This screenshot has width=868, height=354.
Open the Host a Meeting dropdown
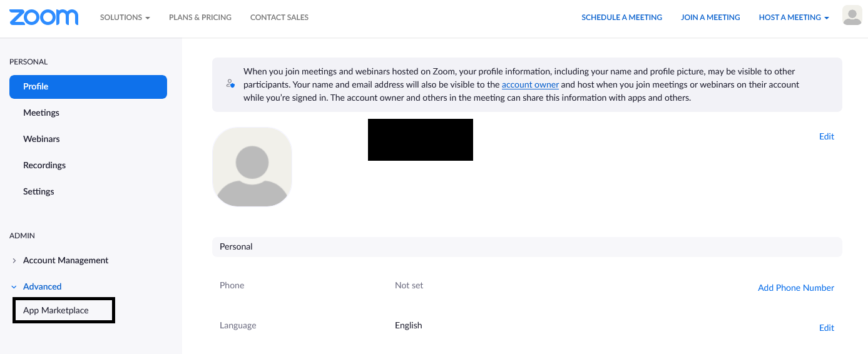(794, 18)
